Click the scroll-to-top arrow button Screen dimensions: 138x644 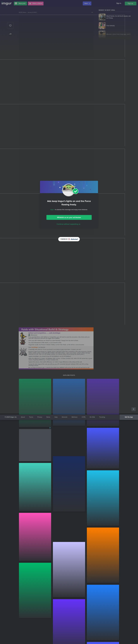pos(133,409)
